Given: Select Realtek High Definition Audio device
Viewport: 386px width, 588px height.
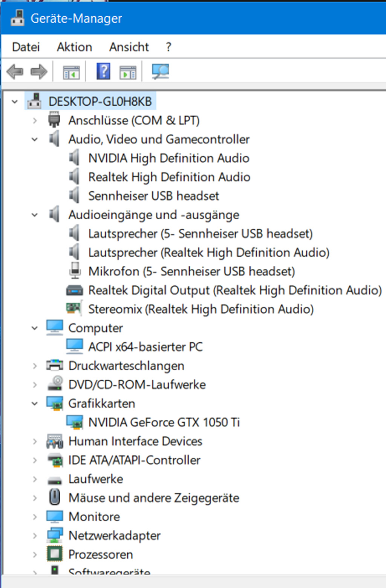Looking at the screenshot, I should coord(169,177).
